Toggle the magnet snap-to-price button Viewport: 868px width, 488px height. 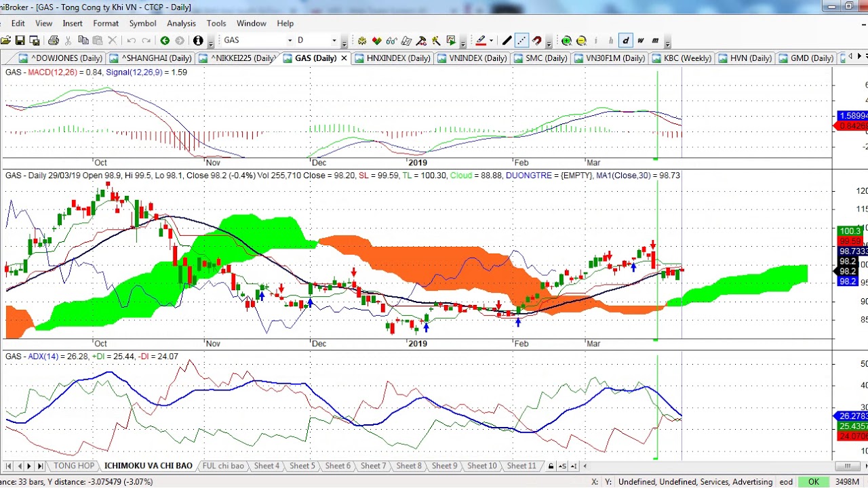(x=536, y=41)
